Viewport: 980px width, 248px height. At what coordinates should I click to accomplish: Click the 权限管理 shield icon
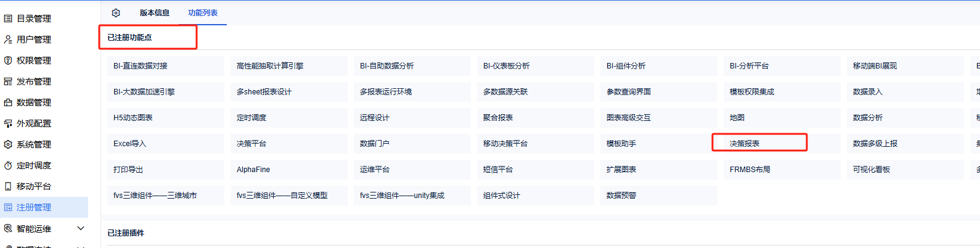(x=8, y=60)
